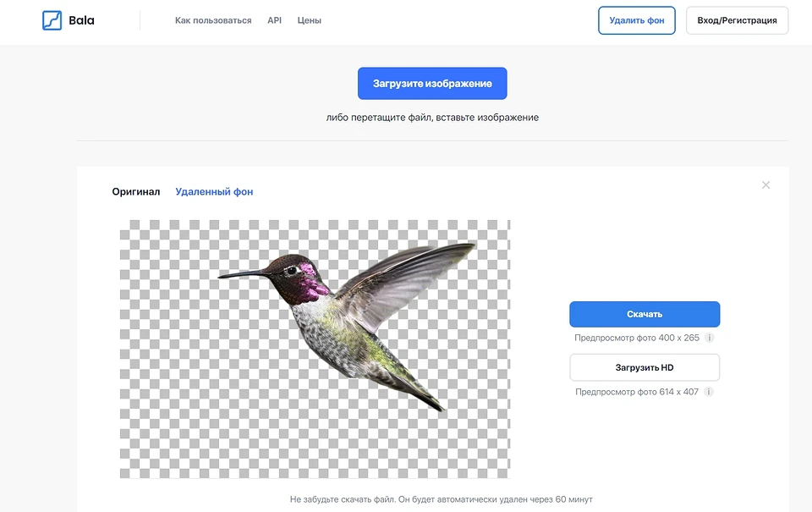Click the Bala logo icon

click(52, 20)
